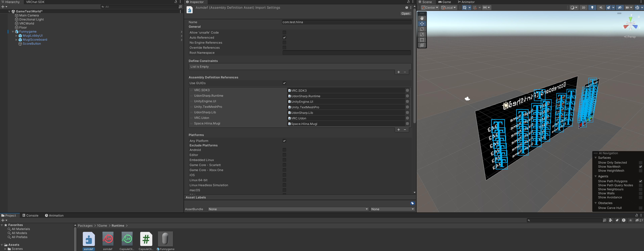
Task: Enable Allow 'unsafe' Code checkbox
Action: point(284,33)
